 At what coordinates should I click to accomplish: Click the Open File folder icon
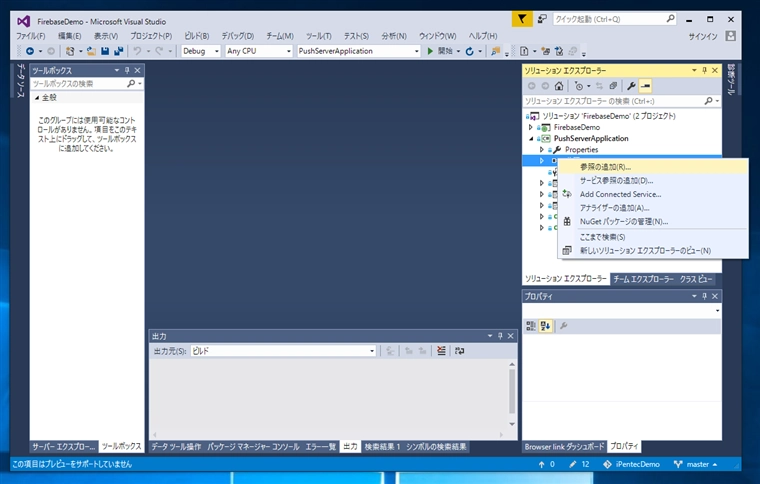coord(91,51)
